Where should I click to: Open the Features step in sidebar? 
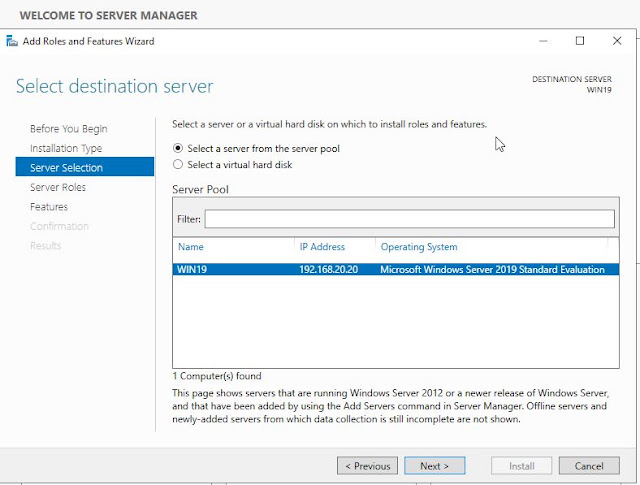click(x=49, y=207)
